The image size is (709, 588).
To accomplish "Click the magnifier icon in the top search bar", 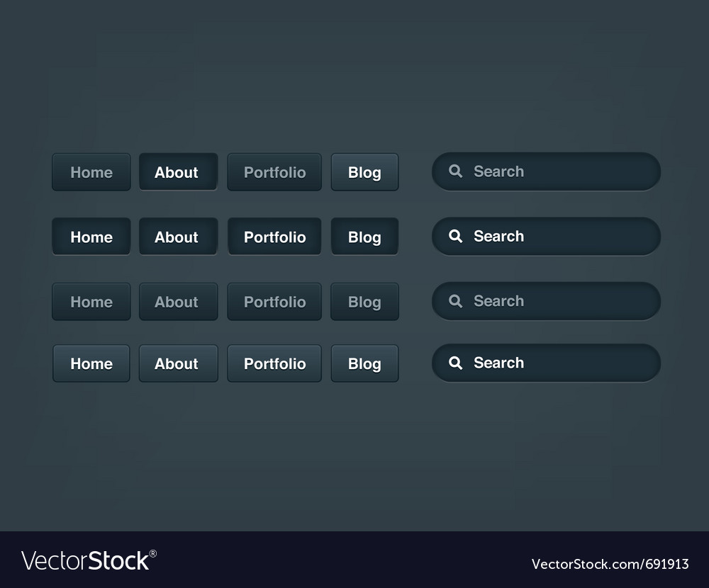I will click(x=456, y=171).
